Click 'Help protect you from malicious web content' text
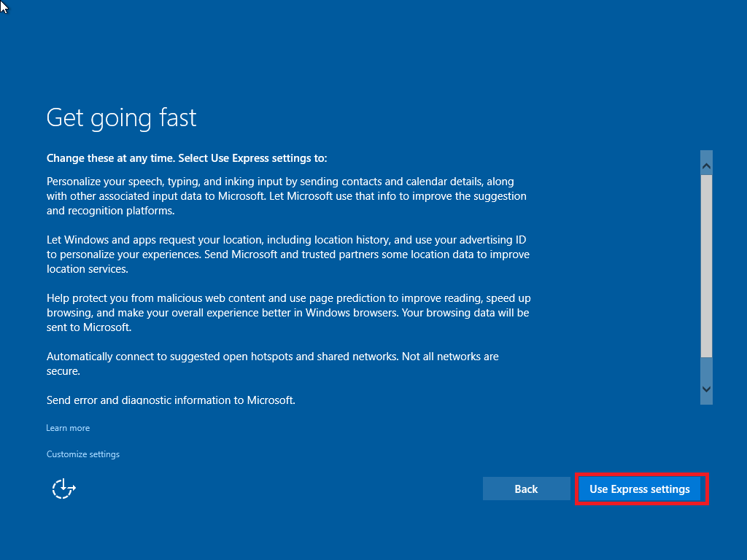 [x=219, y=298]
